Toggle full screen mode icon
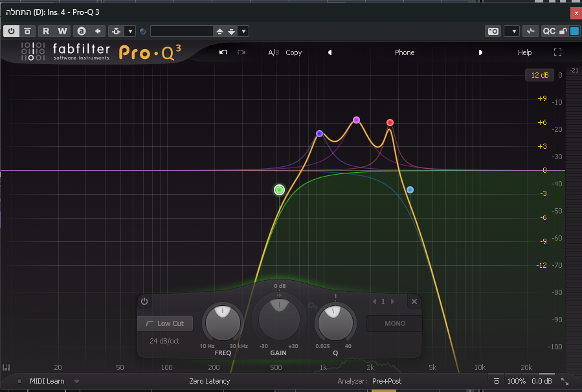Viewport: 582px width, 392px height. (557, 52)
